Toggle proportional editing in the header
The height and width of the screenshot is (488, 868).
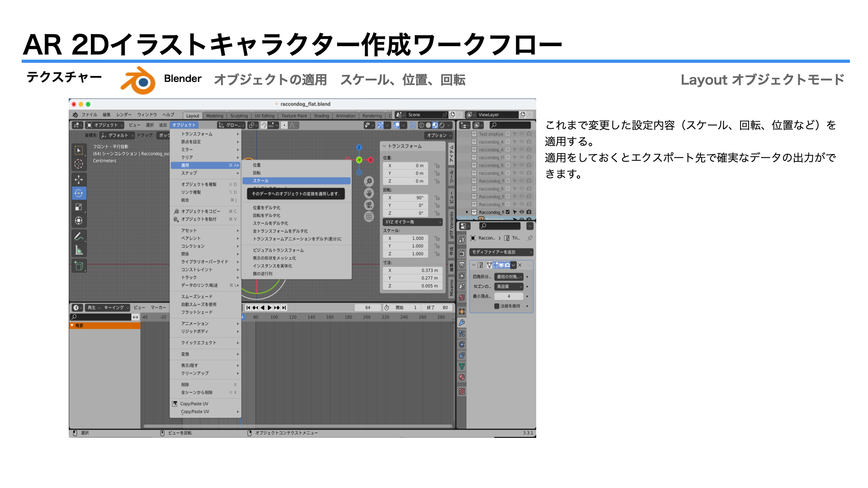[284, 125]
